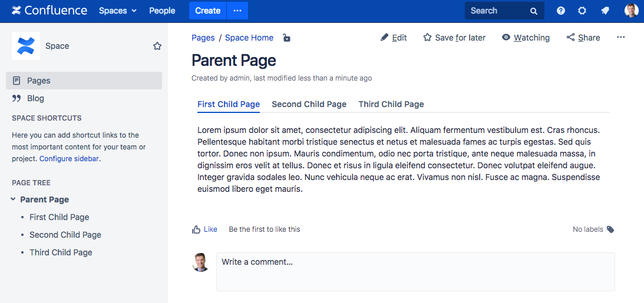644x303 pixels.
Task: Click the Confluence logo in the header
Action: (49, 11)
